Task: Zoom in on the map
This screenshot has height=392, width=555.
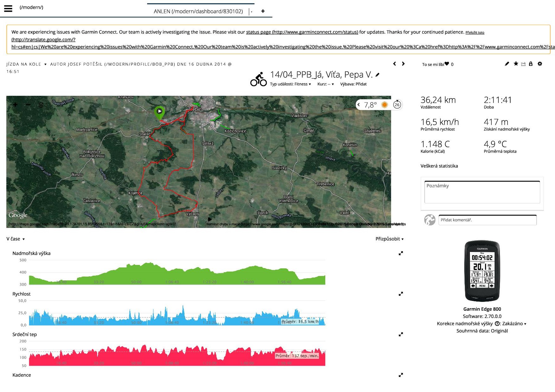Action: (15, 105)
